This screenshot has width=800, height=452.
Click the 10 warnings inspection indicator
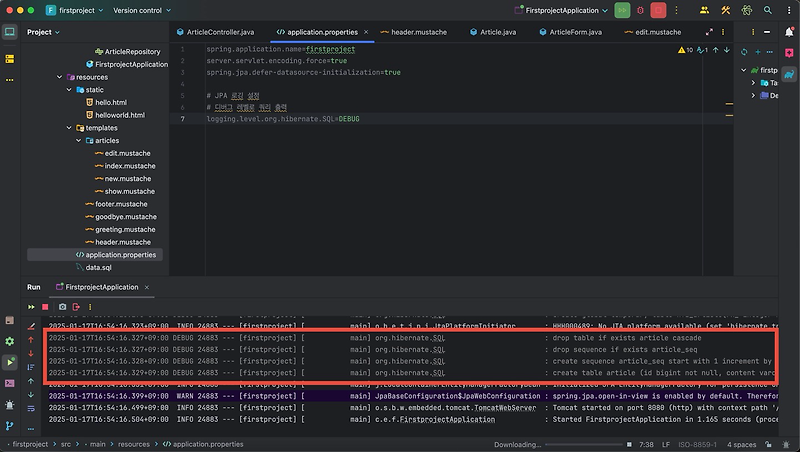click(x=685, y=50)
